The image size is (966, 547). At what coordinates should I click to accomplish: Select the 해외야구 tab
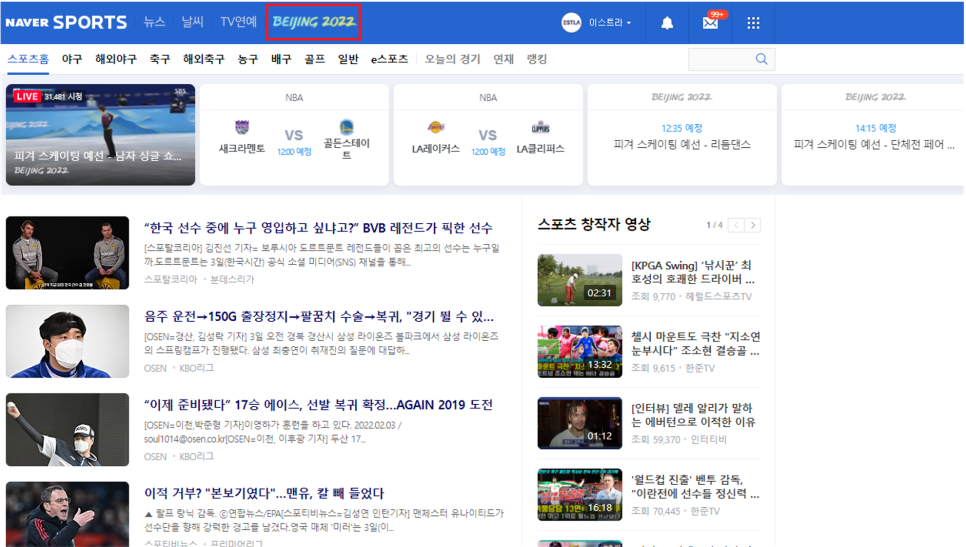coord(116,59)
